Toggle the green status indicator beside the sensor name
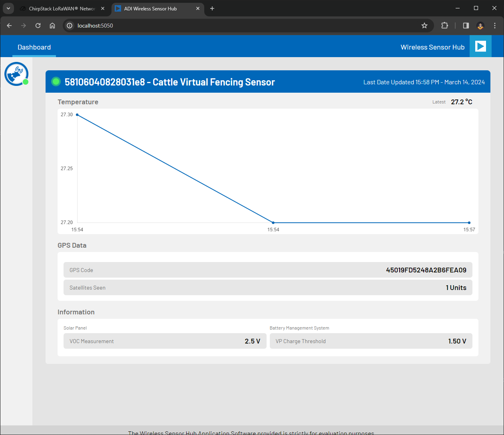Viewport: 504px width, 435px height. (x=56, y=81)
